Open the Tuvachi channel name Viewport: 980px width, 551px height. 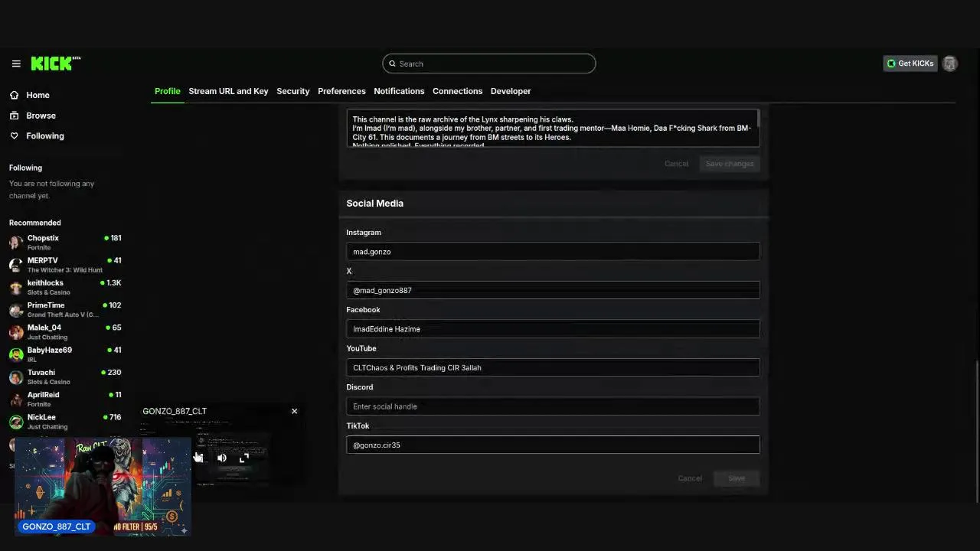pyautogui.click(x=41, y=372)
